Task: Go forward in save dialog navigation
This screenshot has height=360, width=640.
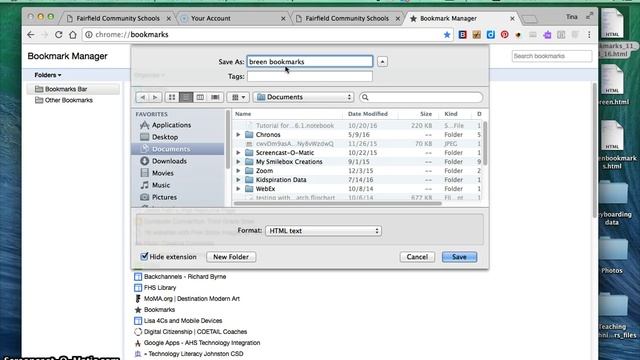Action: pos(155,97)
